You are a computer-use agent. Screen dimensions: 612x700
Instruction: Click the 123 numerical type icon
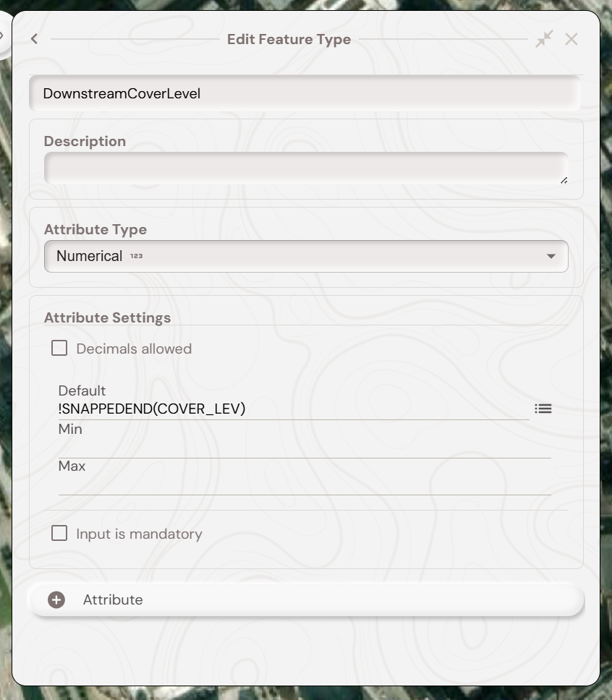(136, 256)
